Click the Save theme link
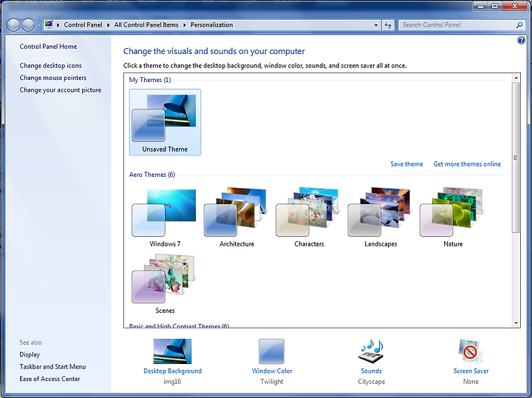Viewport: 532px width, 398px height. tap(407, 164)
